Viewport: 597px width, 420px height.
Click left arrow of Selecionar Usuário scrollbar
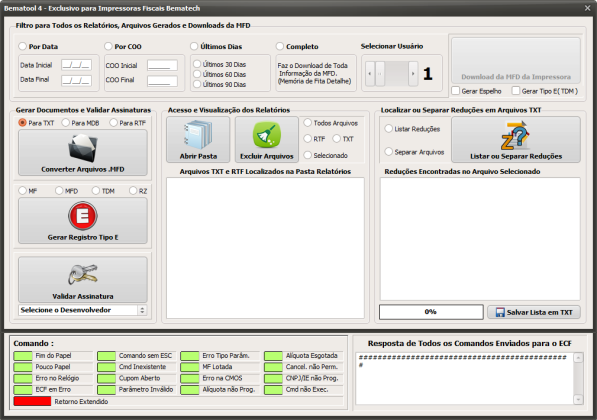[370, 73]
